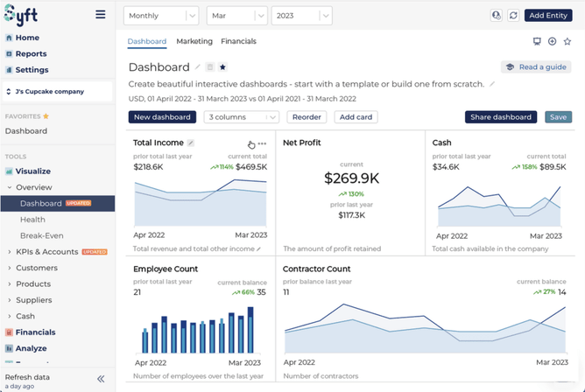Collapse the sidebar with double chevron icon
Image resolution: width=585 pixels, height=392 pixels.
tap(101, 379)
